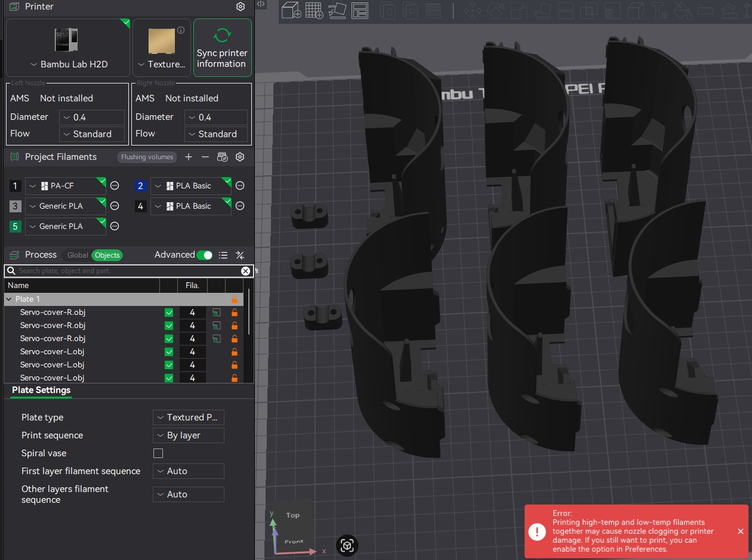
Task: Open First layer filament sequence dropdown
Action: pos(189,471)
